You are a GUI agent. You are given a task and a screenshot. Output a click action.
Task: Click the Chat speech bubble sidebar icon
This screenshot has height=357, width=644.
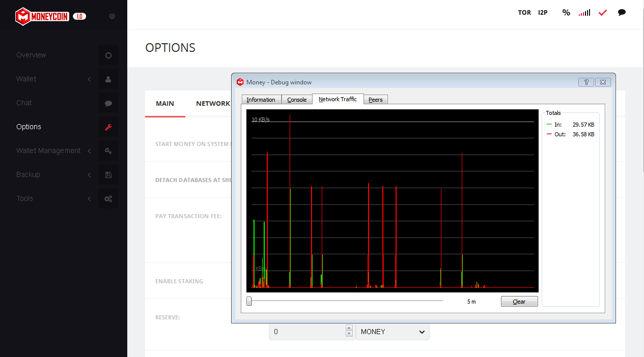pos(108,103)
